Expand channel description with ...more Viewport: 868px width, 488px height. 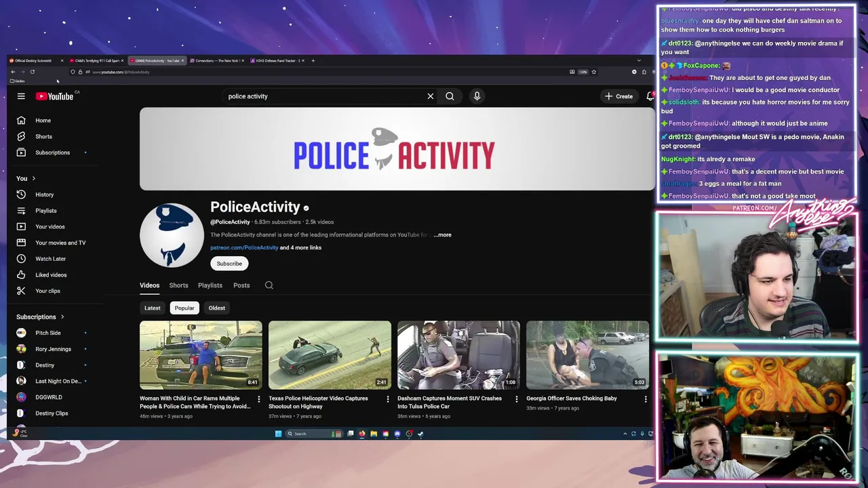click(x=443, y=235)
